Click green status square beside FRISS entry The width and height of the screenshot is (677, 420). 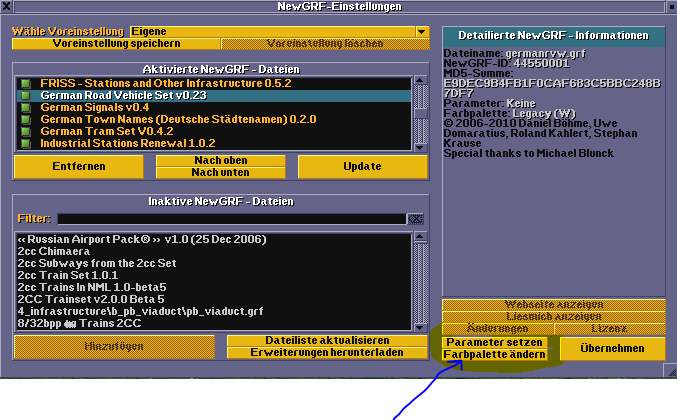click(x=24, y=83)
